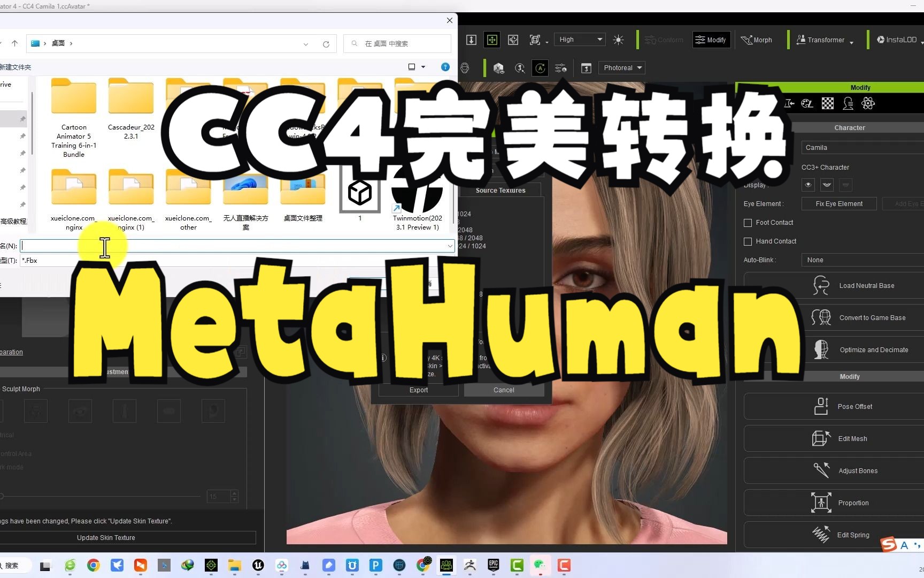Click the Morph toolbar button
Screen dimensions: 924x578
pyautogui.click(x=757, y=40)
